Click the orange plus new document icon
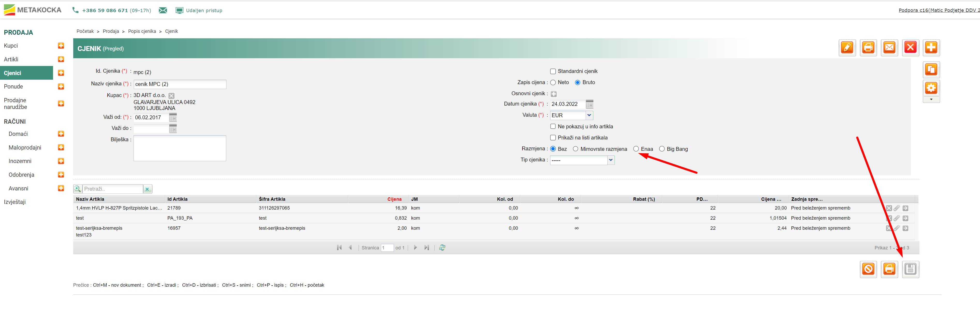 coord(931,48)
